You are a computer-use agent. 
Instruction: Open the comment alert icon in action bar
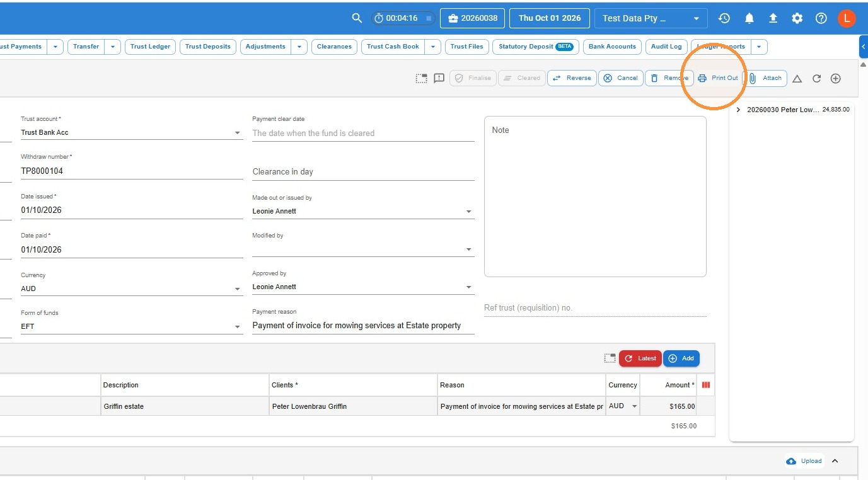click(439, 78)
